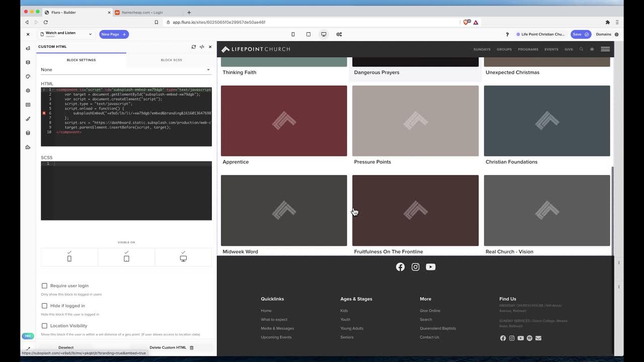Reload the page with browser refresh button
This screenshot has height=362, width=644.
pos(45,22)
